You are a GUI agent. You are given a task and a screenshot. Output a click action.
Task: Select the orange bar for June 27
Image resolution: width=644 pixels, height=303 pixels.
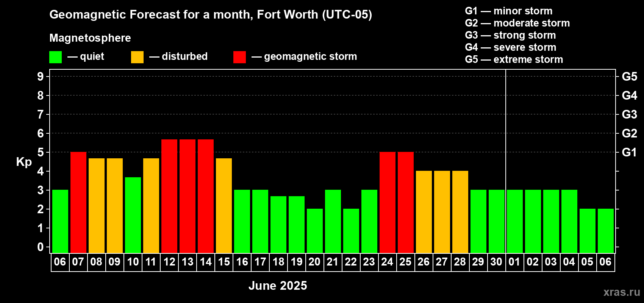point(442,212)
